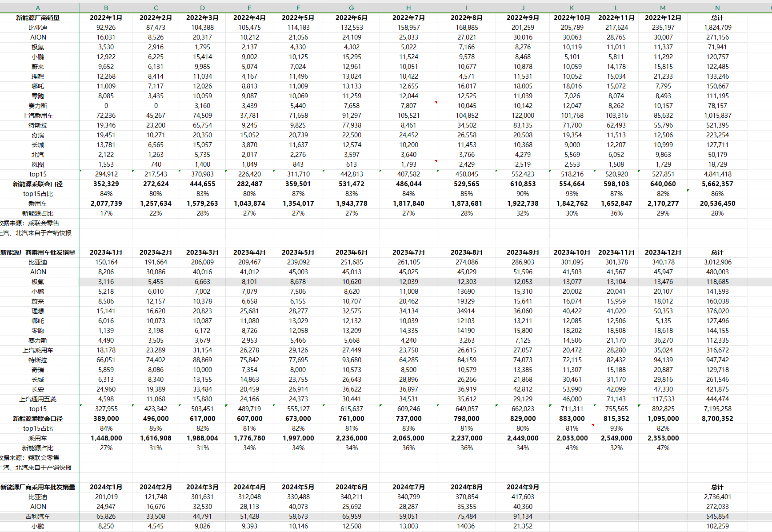Image resolution: width=772 pixels, height=532 pixels.
Task: Select the bold value 1,095,000
Action: coord(663,419)
